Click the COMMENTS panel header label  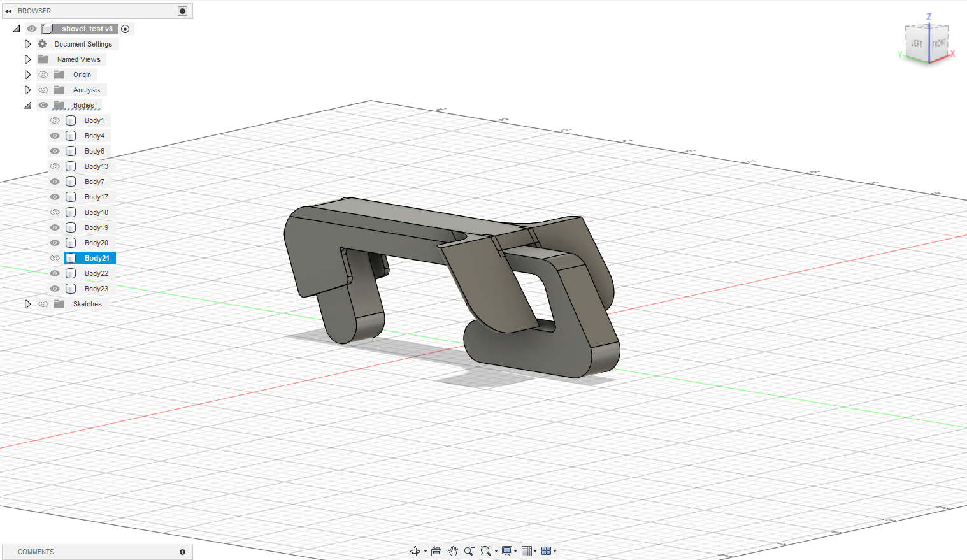tap(36, 552)
